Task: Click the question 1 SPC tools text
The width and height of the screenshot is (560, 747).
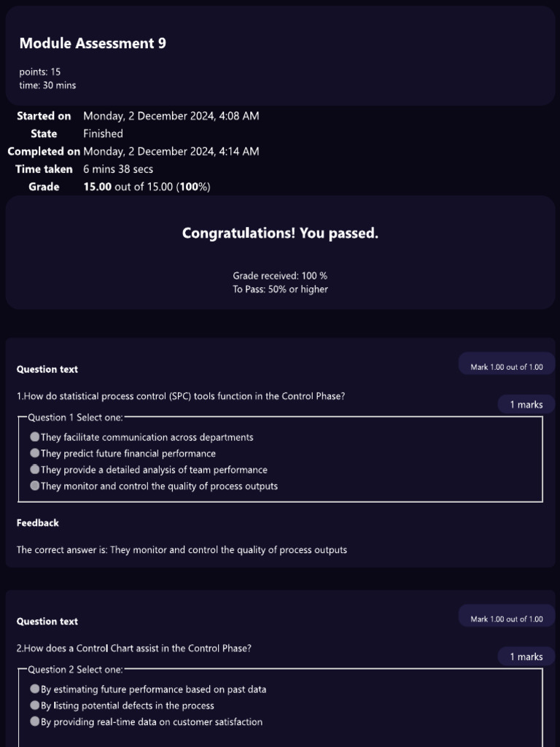Action: pyautogui.click(x=181, y=396)
